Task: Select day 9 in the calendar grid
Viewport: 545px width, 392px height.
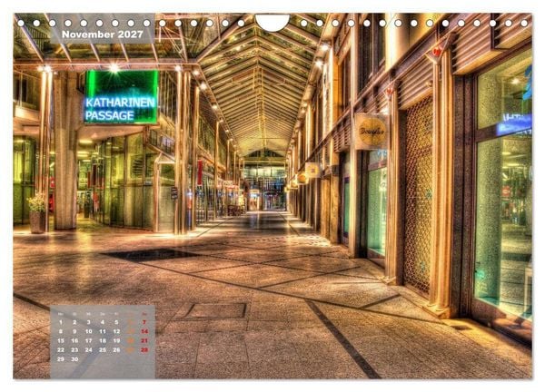Action: tap(74, 331)
